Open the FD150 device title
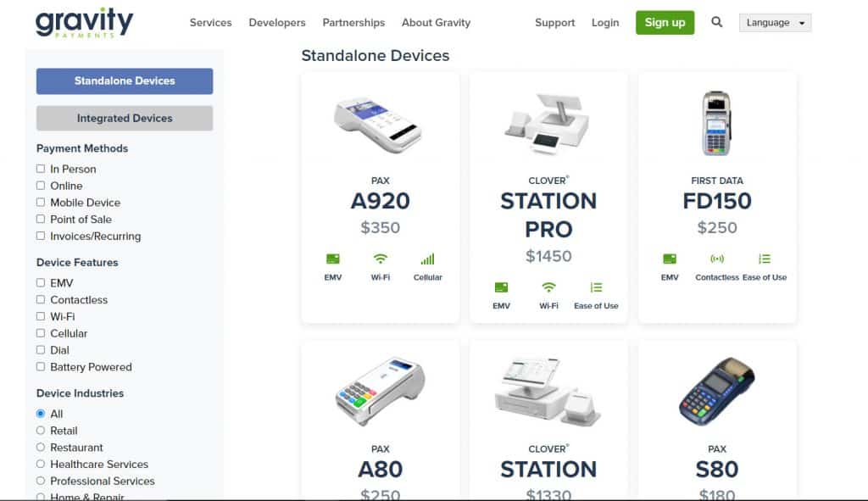This screenshot has height=501, width=868. (717, 201)
